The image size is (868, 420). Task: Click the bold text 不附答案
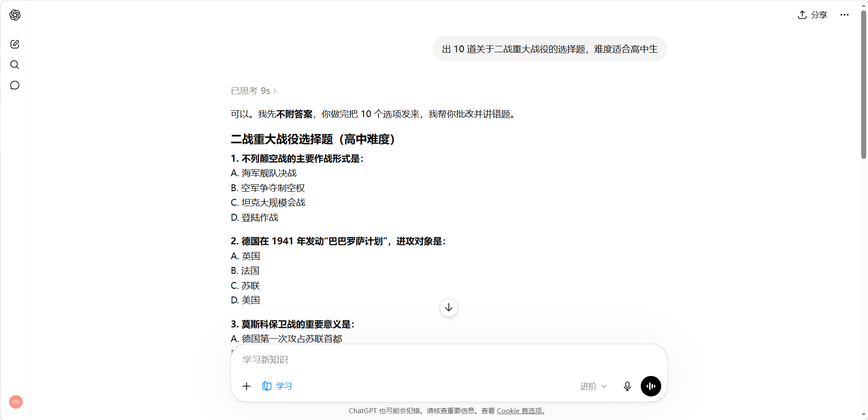(x=294, y=114)
